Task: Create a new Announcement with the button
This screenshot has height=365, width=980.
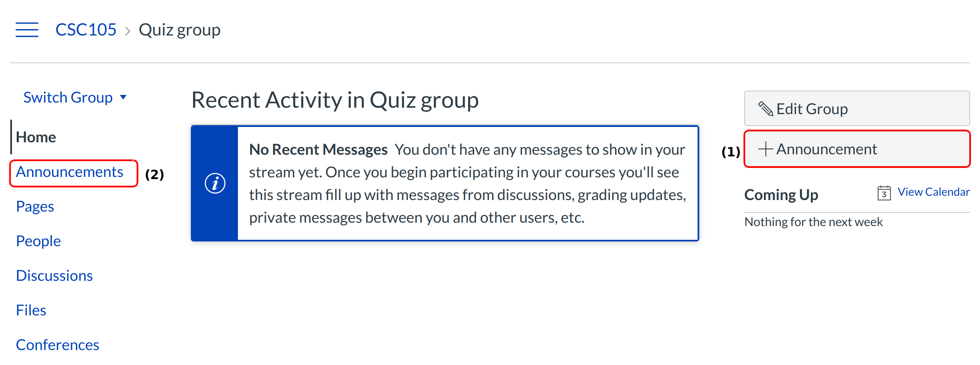Action: [857, 149]
